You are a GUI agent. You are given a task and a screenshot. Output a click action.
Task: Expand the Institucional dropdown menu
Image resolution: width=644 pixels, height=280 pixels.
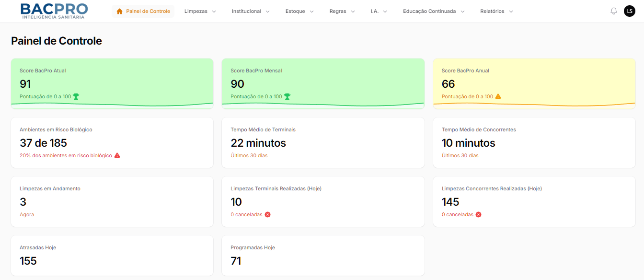tap(251, 11)
